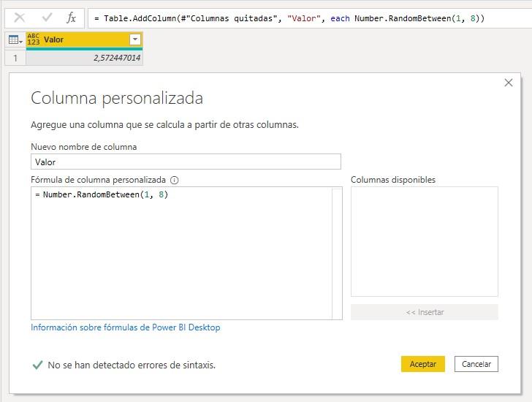
Task: Open Información sobre fórmulas de Power BI link
Action: click(125, 327)
